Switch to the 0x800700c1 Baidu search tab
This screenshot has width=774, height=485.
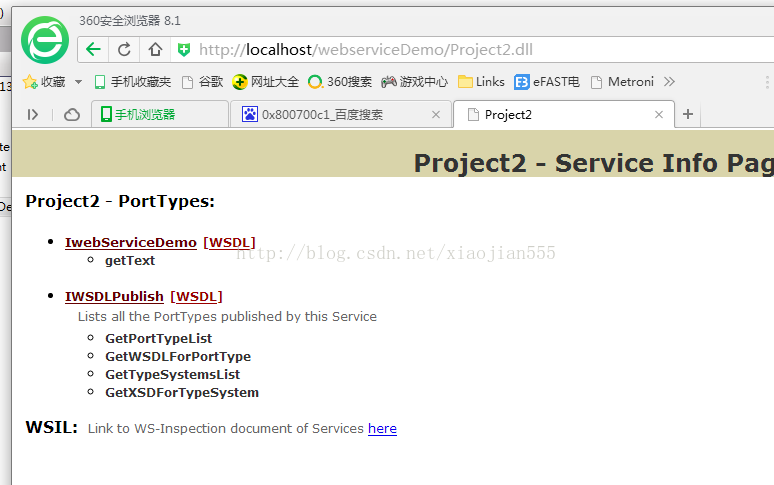pyautogui.click(x=322, y=115)
